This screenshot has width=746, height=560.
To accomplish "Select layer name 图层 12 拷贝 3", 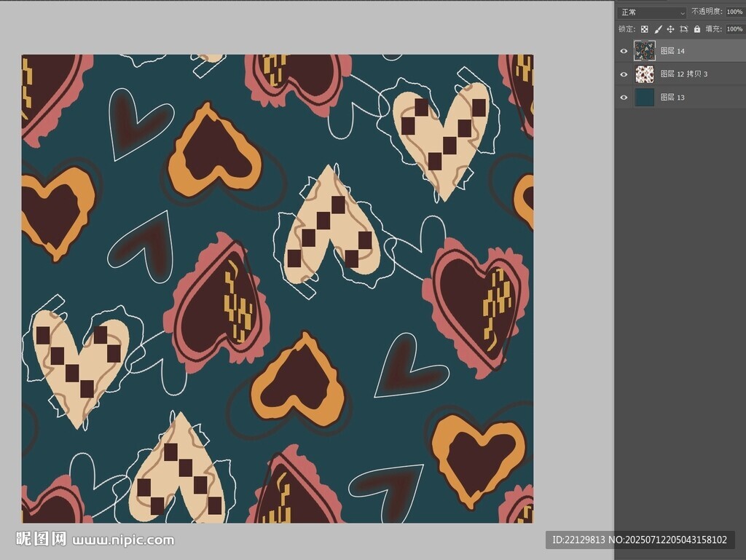I will (x=683, y=74).
